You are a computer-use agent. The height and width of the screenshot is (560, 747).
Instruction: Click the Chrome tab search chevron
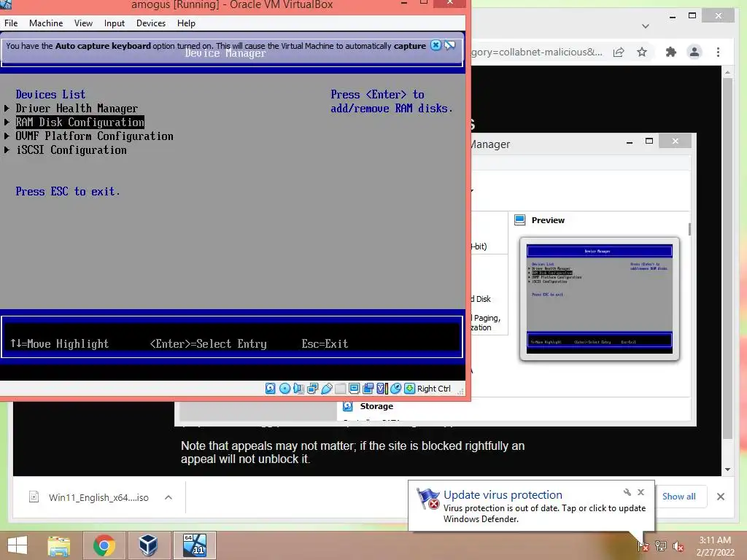pyautogui.click(x=645, y=26)
